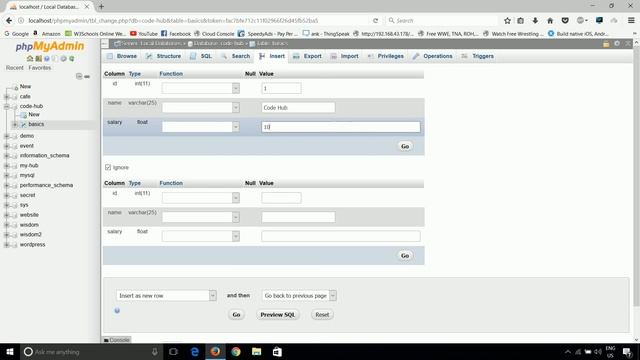This screenshot has height=360, width=640.
Task: Click the Preview SQL button
Action: [278, 315]
